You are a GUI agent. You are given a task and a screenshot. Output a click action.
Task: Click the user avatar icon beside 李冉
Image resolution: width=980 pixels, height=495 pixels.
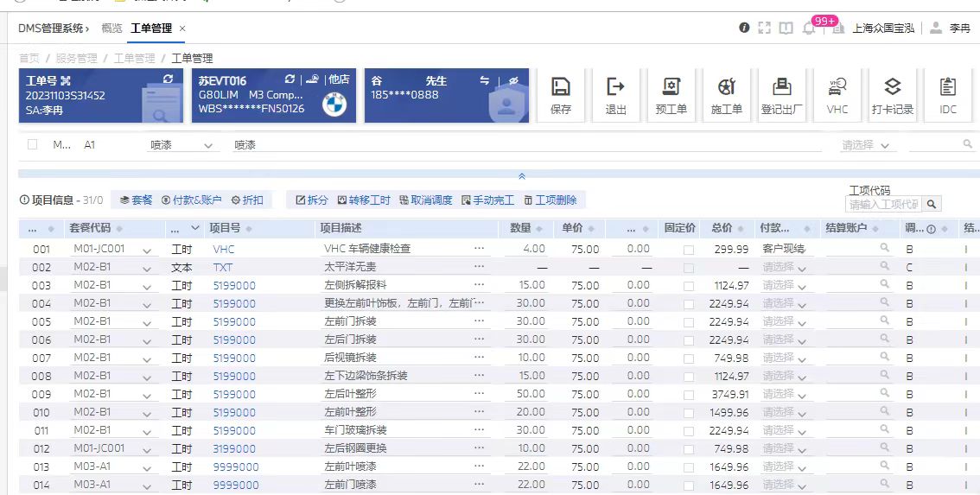click(936, 28)
